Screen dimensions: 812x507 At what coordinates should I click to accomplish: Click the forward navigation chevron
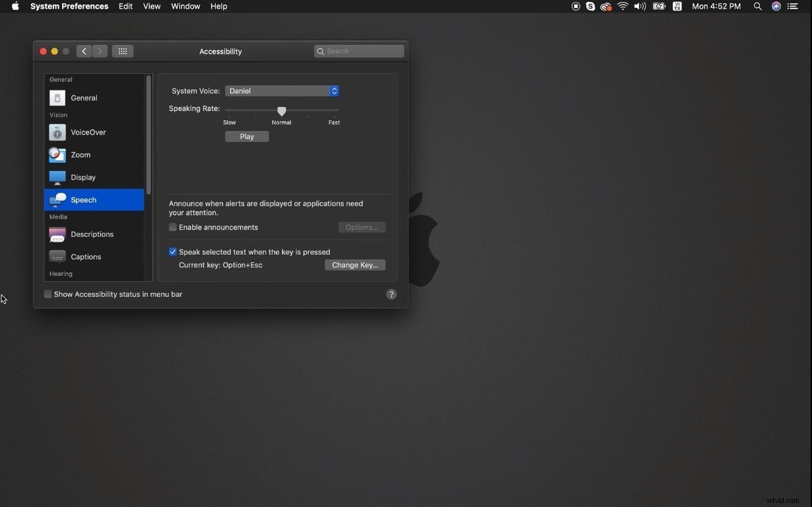[100, 51]
